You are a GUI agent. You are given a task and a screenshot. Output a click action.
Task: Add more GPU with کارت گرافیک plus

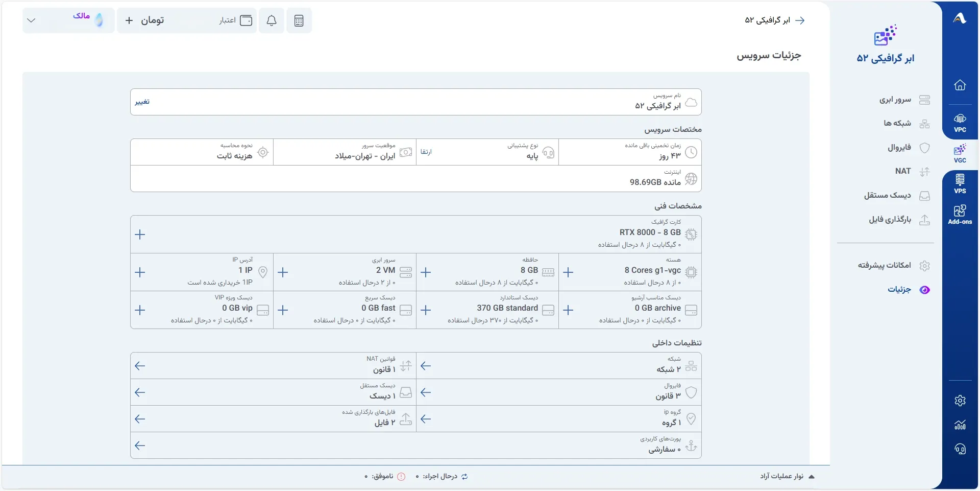[x=140, y=235]
